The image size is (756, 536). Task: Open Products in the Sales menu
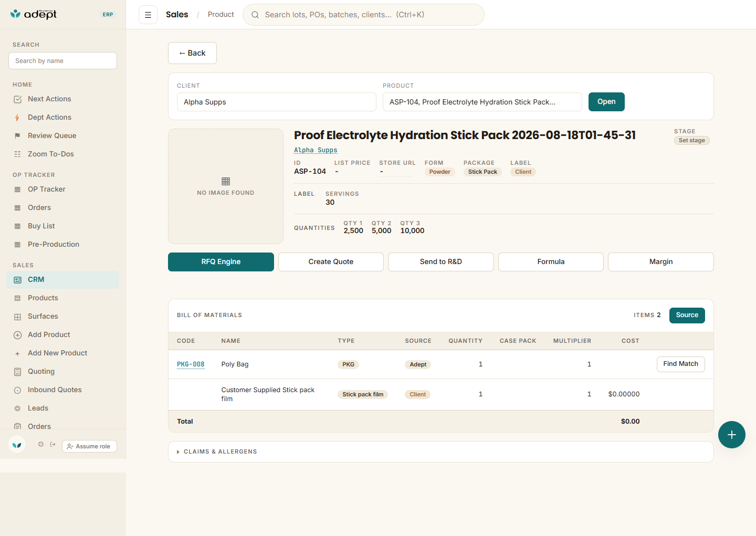[x=63, y=298]
